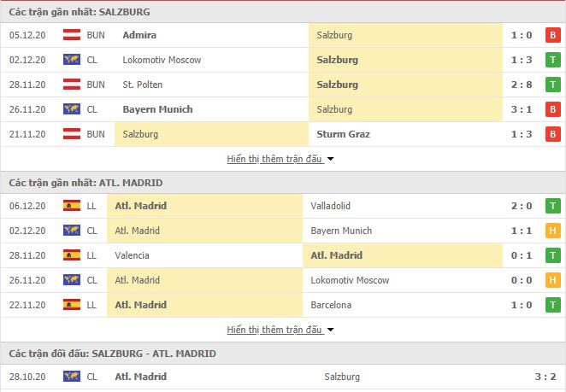
Task: Select the Valencia vs Atl. Madrid 0:1 row
Action: coord(283,255)
